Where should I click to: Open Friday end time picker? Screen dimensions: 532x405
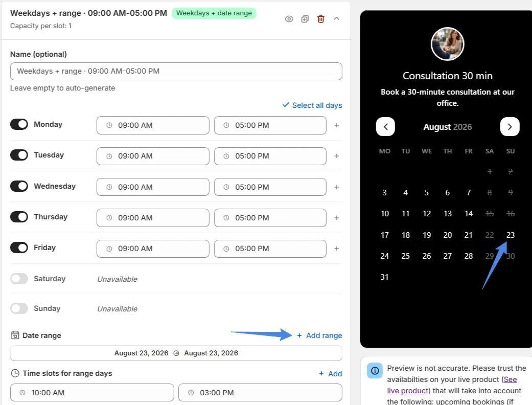click(270, 249)
